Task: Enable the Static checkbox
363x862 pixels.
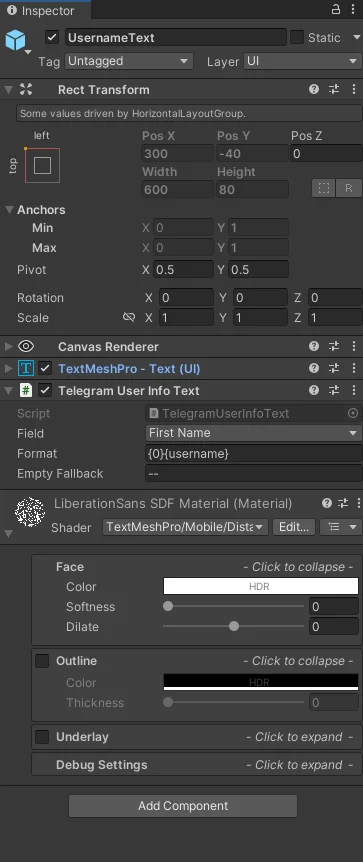Action: point(297,37)
